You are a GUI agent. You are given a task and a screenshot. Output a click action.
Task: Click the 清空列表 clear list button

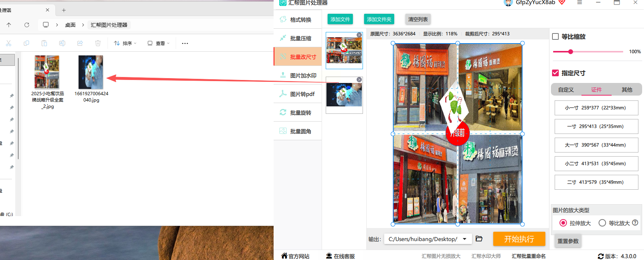click(x=418, y=19)
